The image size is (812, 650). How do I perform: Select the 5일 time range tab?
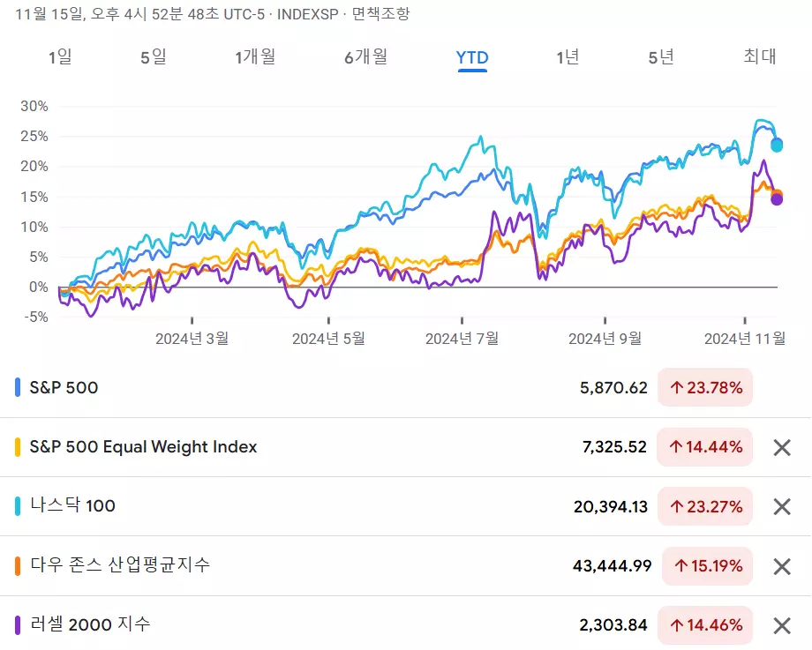pyautogui.click(x=154, y=56)
